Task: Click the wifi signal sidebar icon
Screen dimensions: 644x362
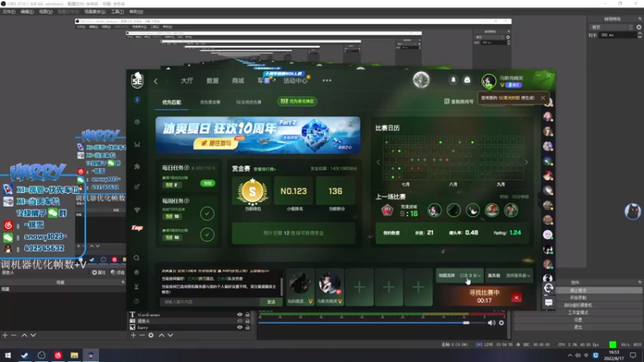Action: point(137,210)
